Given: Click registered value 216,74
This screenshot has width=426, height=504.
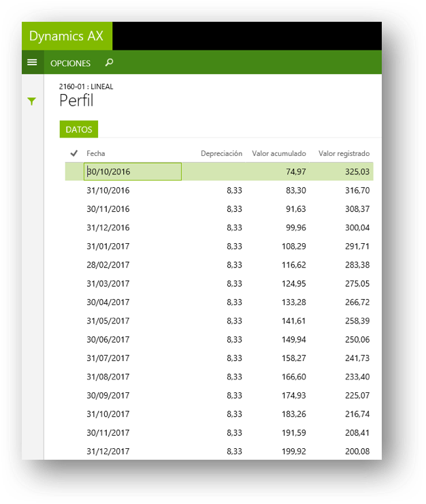Looking at the screenshot, I should 357,414.
